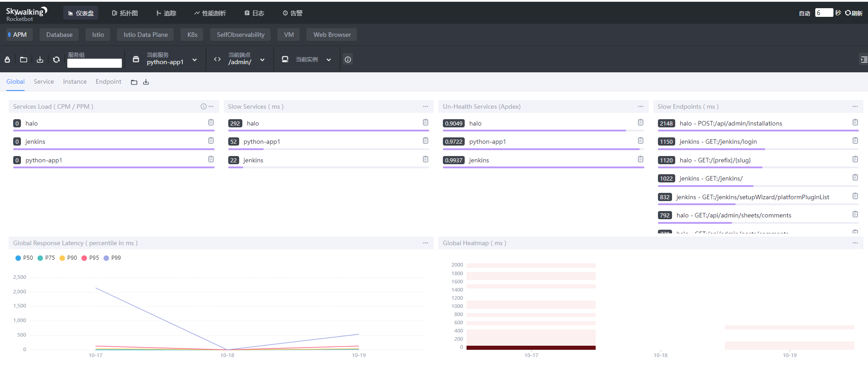868x378 pixels.
Task: Copy halo GET prefix slug endpoint name
Action: click(x=855, y=159)
